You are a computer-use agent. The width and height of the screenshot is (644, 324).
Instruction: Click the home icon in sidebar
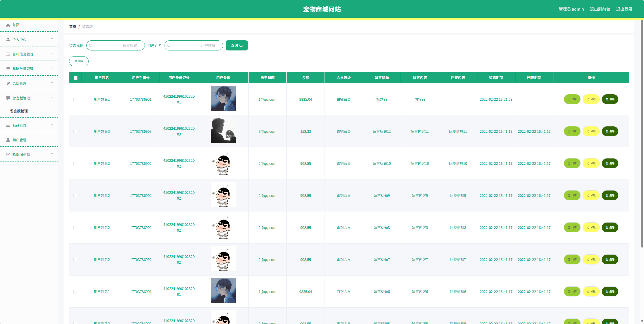(x=8, y=25)
